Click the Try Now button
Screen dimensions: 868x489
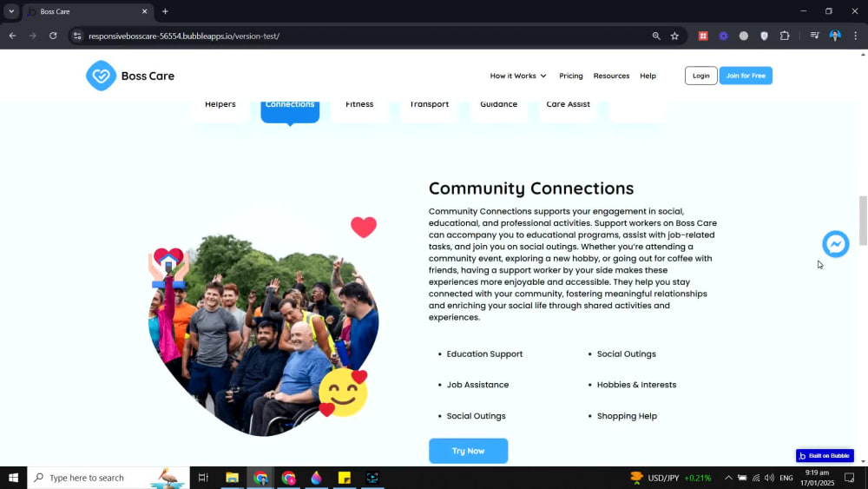(469, 451)
